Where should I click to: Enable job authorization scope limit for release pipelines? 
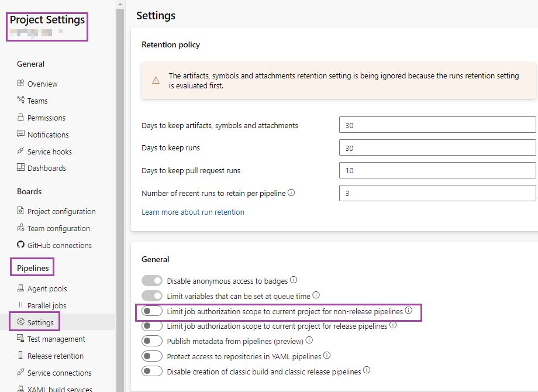(x=151, y=326)
